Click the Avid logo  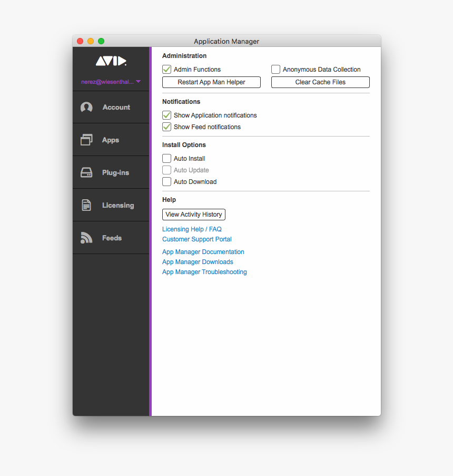pyautogui.click(x=111, y=61)
